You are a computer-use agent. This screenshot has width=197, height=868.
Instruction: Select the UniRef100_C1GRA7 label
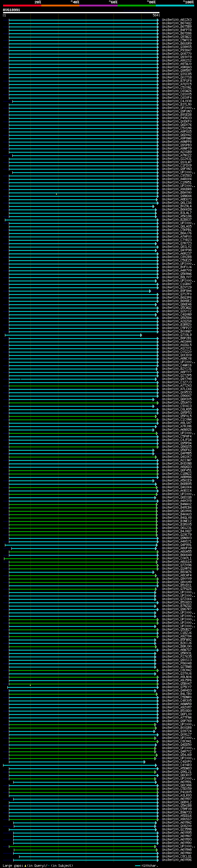[x=176, y=284]
